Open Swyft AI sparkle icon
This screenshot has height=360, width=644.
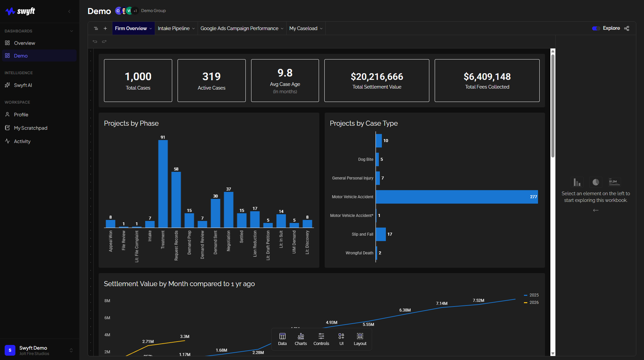7,85
